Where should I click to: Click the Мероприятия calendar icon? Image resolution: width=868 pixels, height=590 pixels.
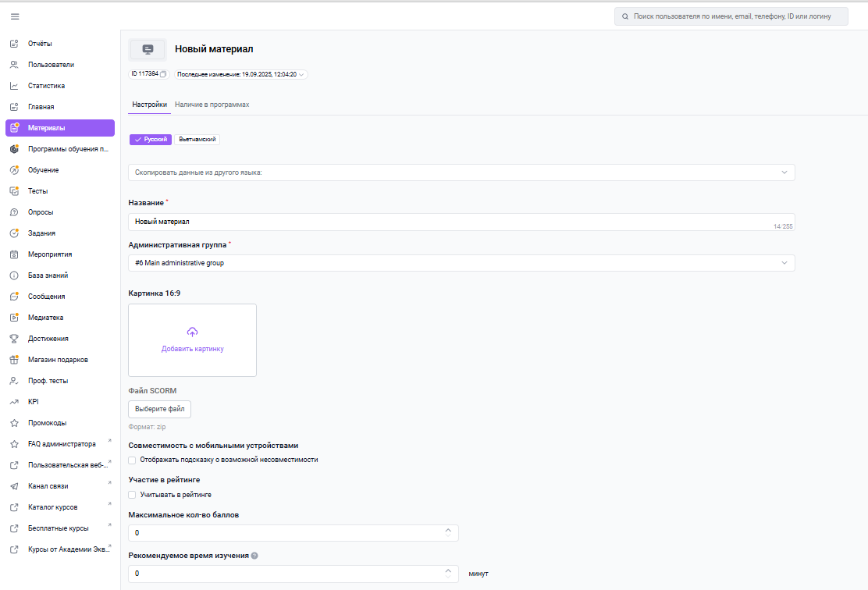14,254
